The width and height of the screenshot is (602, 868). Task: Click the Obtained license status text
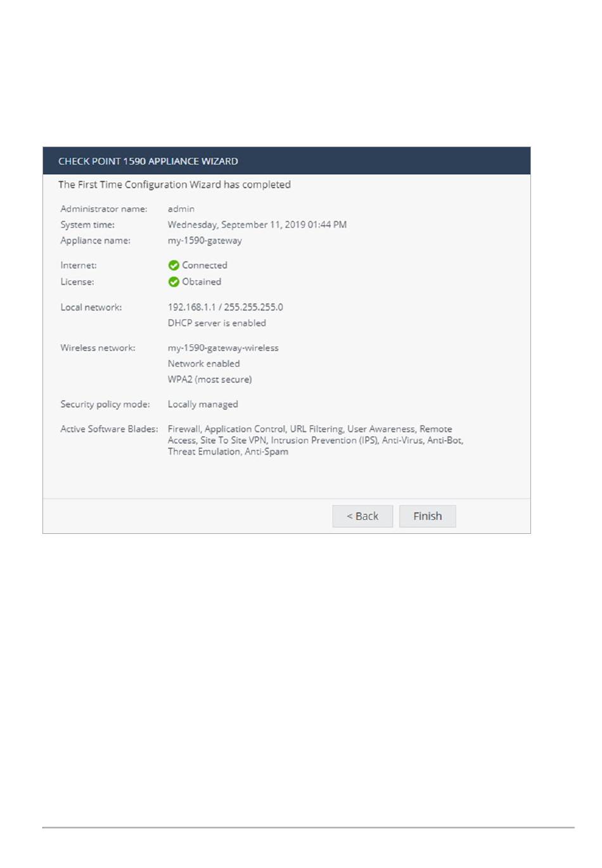[202, 282]
